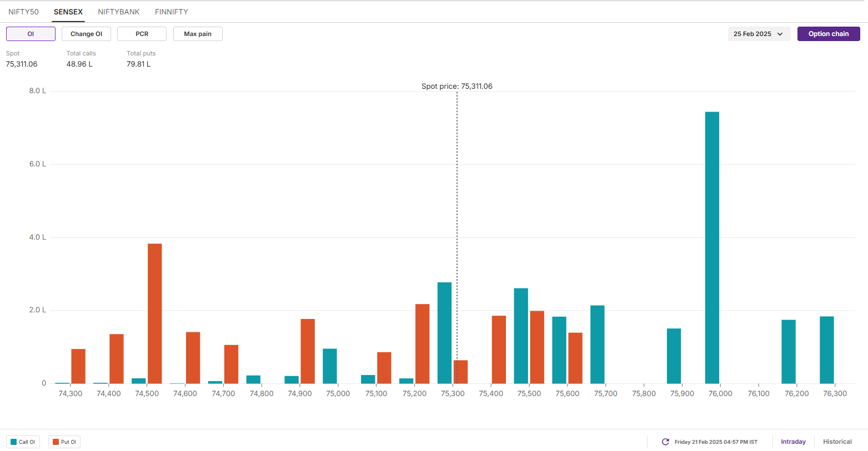Click the call bar at strike 76,300
The image size is (868, 451).
pos(827,350)
